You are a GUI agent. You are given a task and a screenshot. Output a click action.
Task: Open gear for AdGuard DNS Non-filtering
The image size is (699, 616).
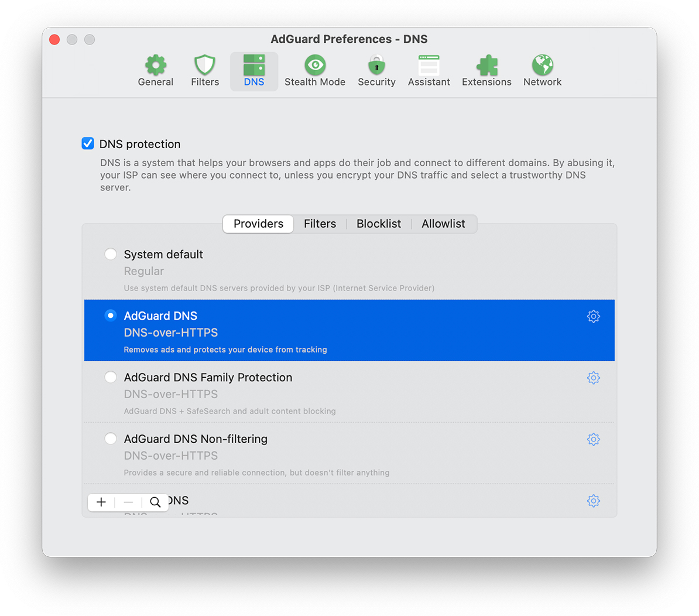593,439
